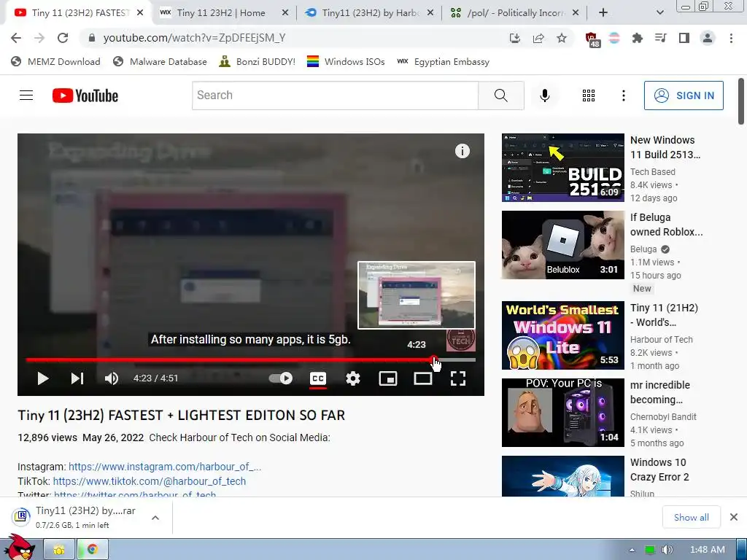Toggle autoplay switch
Screen dimensions: 747x560
281,378
